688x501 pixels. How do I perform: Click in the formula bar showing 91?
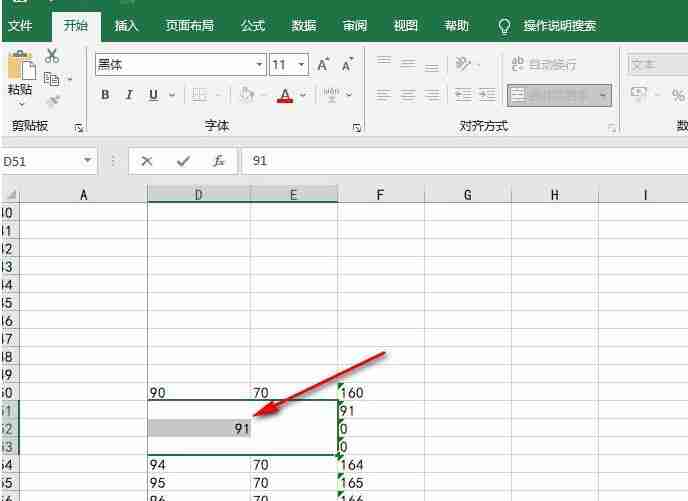coord(465,161)
